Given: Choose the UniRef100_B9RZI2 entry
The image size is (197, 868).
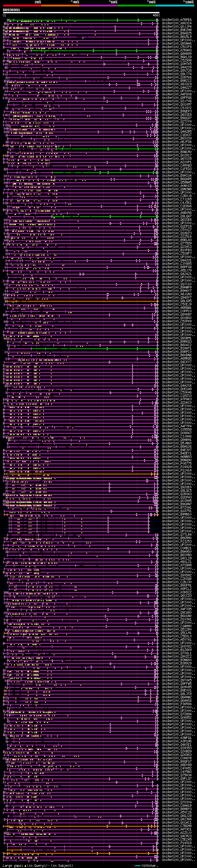Looking at the screenshot, I should [x=176, y=81].
